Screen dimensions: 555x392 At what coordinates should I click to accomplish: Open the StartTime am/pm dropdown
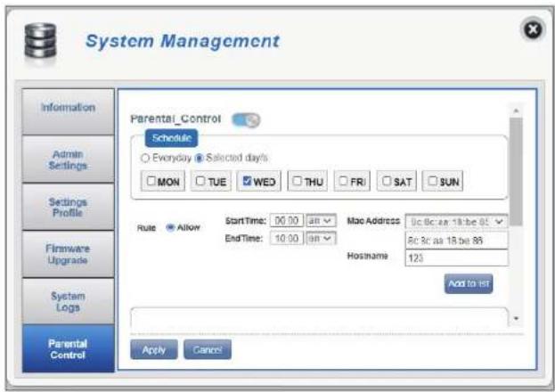[321, 221]
